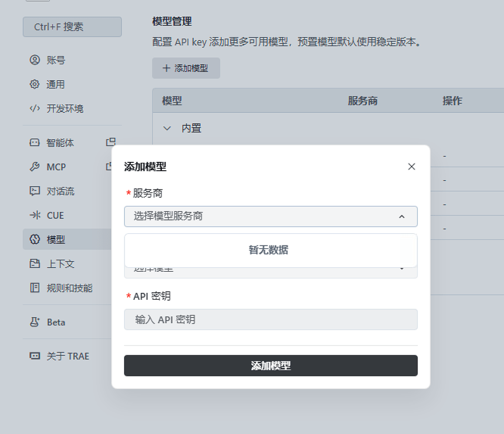Click the 模型 table column header
Image resolution: width=504 pixels, height=434 pixels.
tap(172, 100)
